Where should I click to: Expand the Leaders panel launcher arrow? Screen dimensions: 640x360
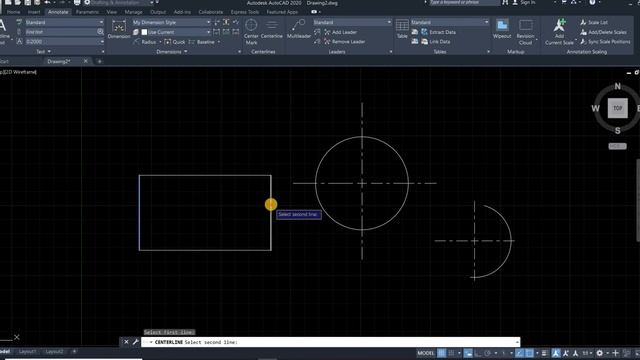coord(391,52)
